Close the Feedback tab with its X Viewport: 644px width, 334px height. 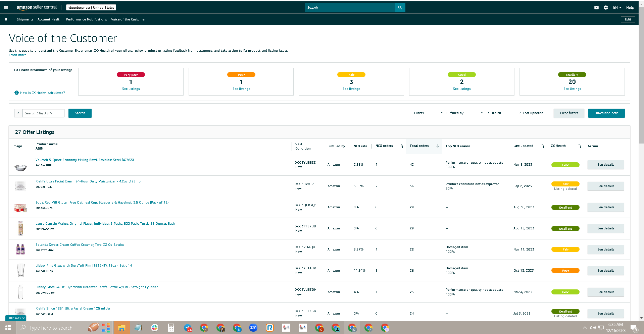(23, 318)
